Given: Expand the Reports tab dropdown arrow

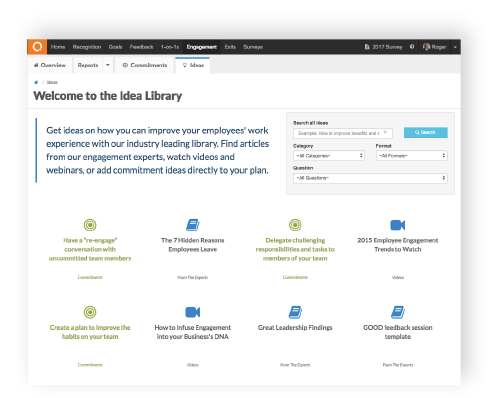Looking at the screenshot, I should tap(108, 65).
